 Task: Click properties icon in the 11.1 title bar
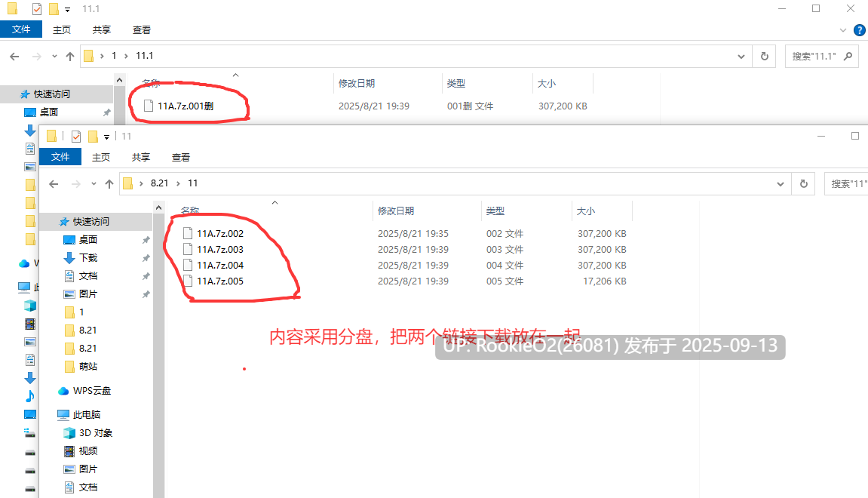36,9
